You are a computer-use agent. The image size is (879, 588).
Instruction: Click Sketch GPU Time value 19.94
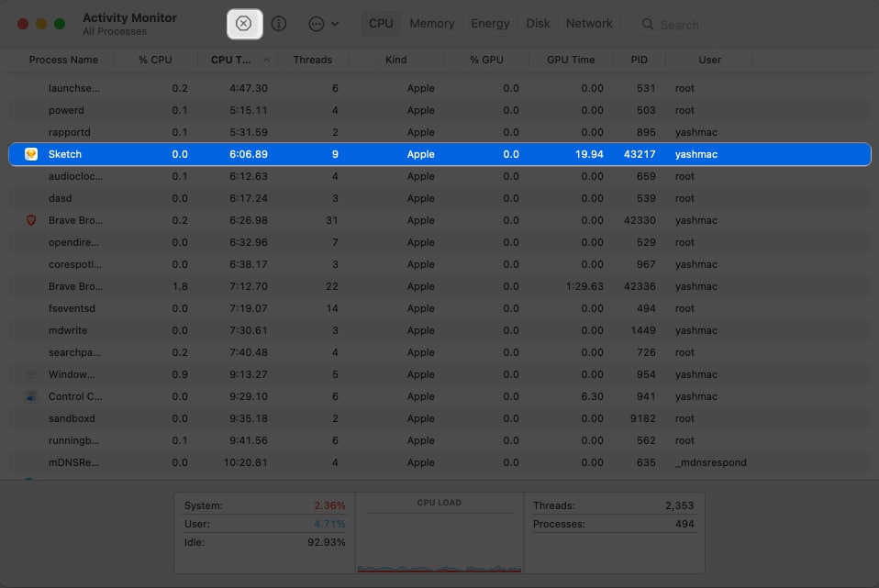[589, 154]
